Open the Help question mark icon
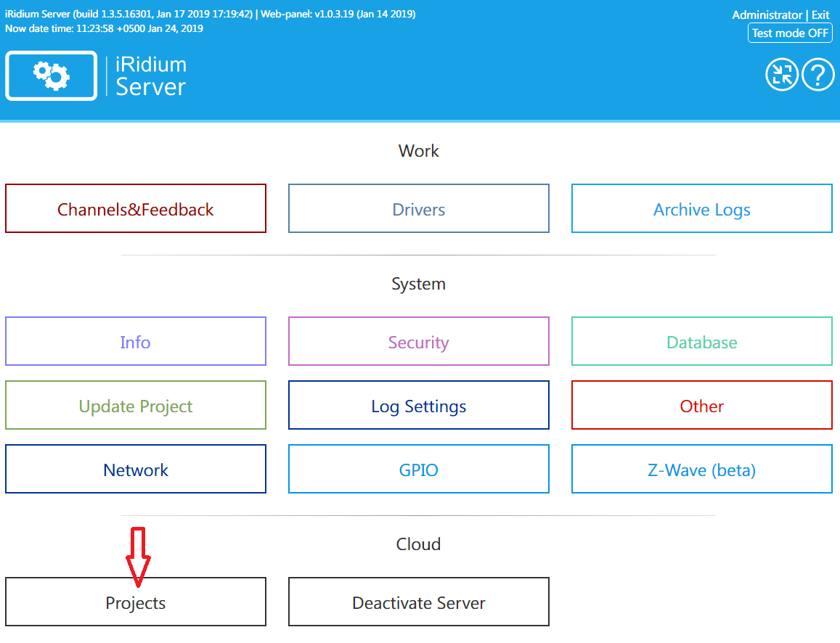Screen dimensions: 840x643 tap(818, 75)
